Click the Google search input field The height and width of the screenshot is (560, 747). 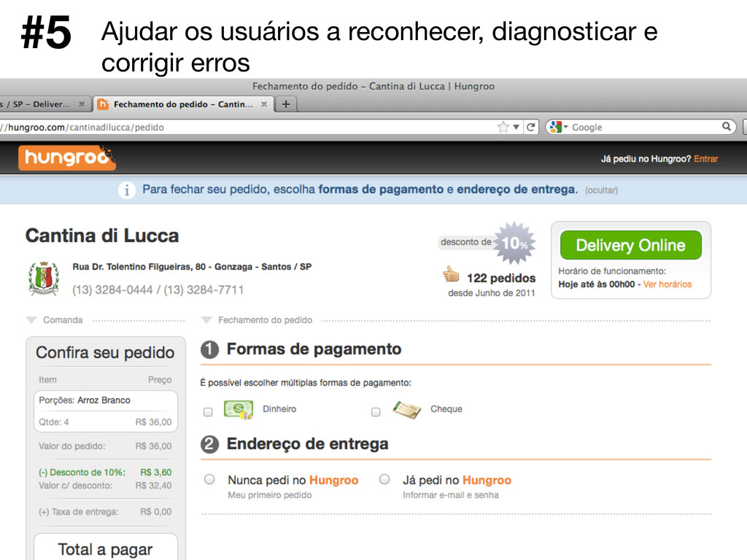point(646,127)
